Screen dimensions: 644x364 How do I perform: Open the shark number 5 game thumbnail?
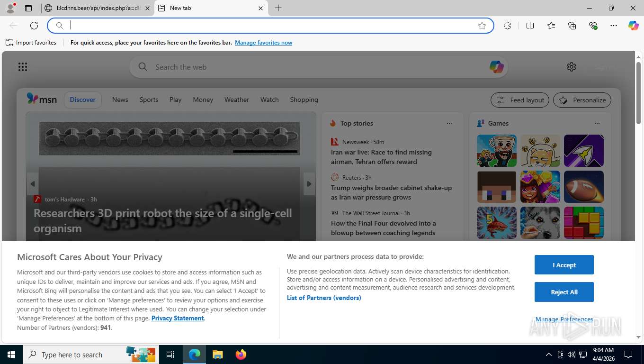pos(497,223)
